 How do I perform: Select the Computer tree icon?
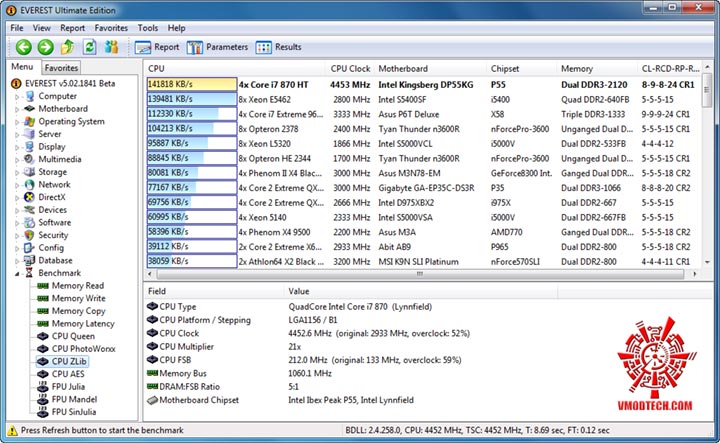point(30,96)
